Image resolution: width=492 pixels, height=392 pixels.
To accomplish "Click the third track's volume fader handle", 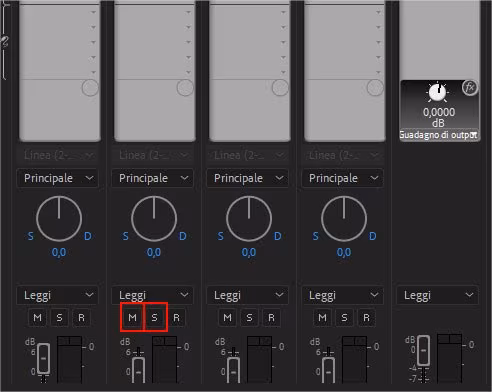I will tap(234, 371).
